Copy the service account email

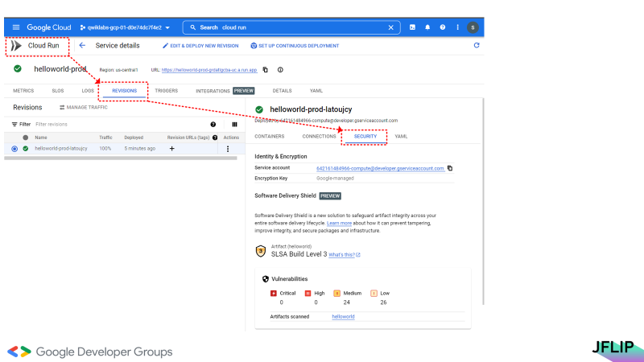[x=450, y=168]
